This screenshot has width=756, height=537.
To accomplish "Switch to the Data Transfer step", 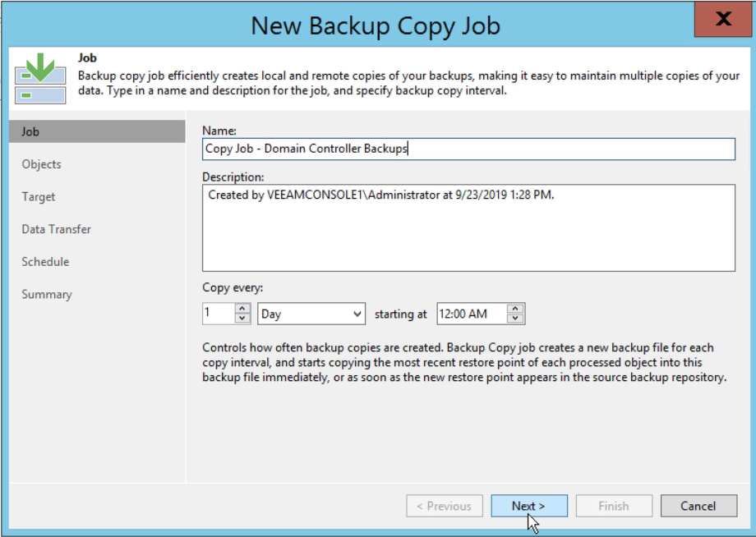I will [57, 229].
